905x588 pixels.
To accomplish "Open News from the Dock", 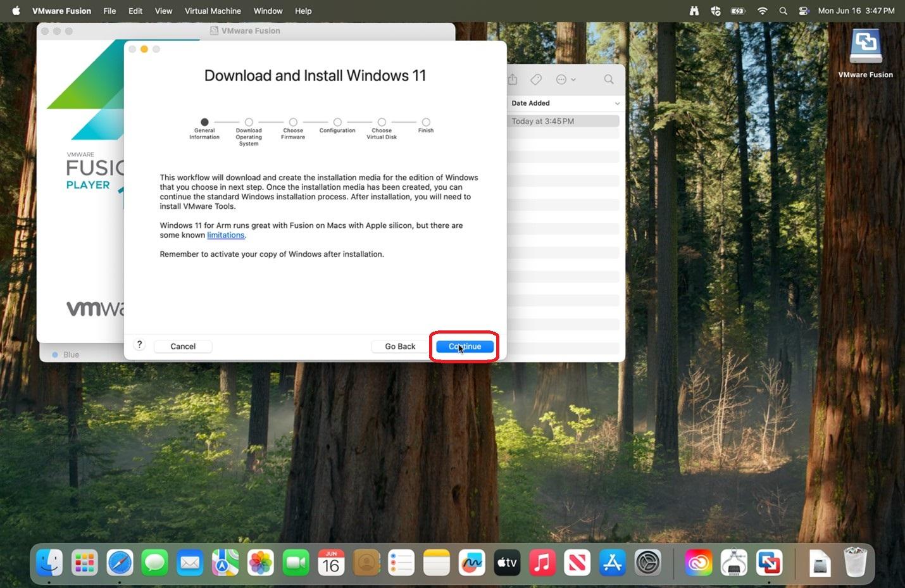I will (577, 562).
